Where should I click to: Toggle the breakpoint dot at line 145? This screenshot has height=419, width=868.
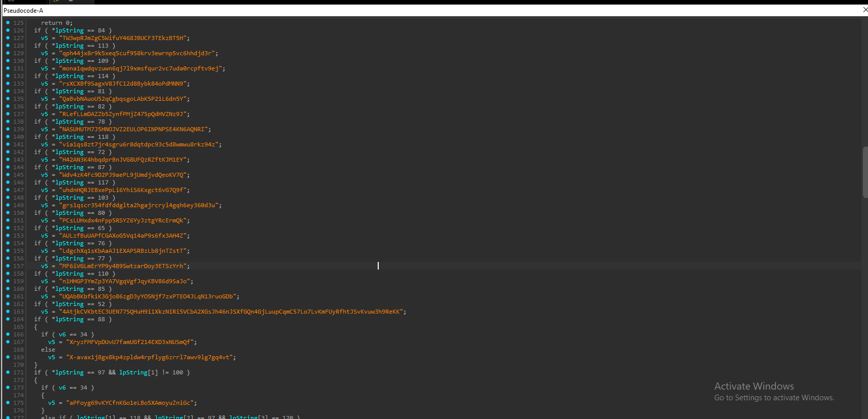[8, 175]
